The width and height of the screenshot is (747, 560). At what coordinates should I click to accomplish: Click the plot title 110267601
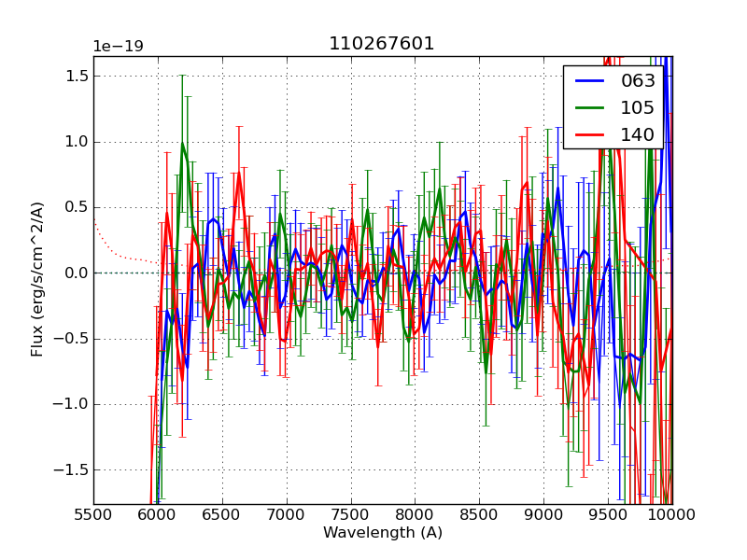point(382,44)
